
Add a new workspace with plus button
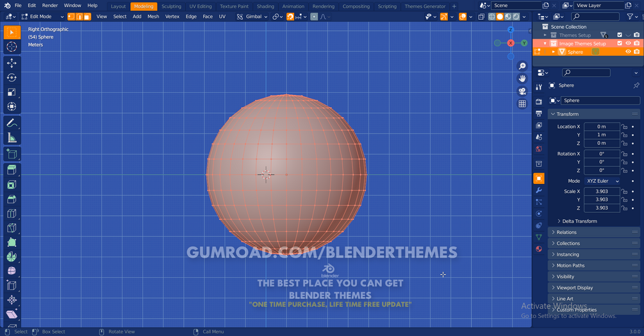(x=454, y=6)
